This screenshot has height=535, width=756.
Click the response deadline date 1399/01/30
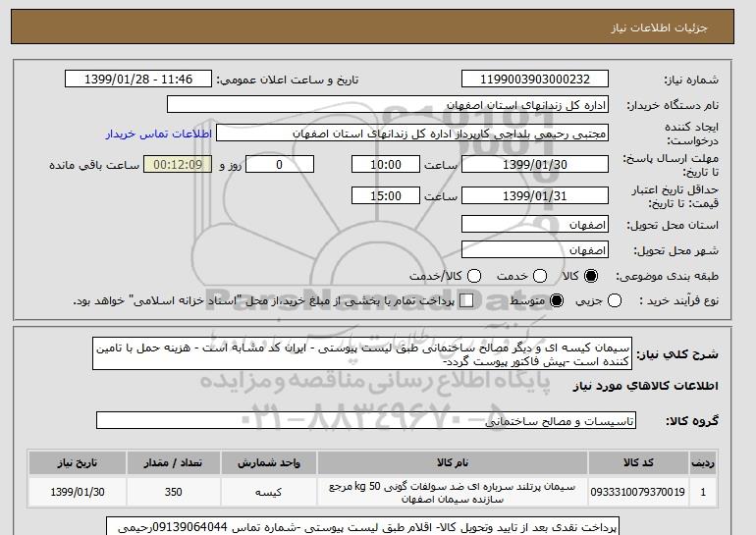535,164
